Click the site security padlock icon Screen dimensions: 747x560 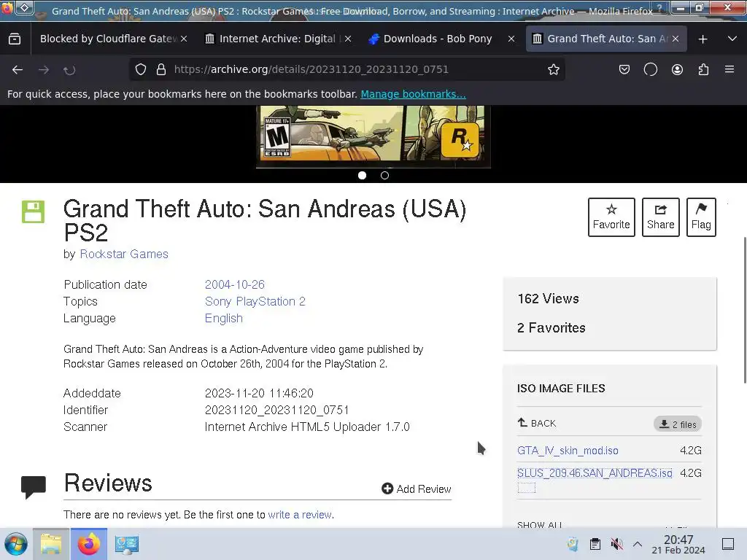click(161, 69)
